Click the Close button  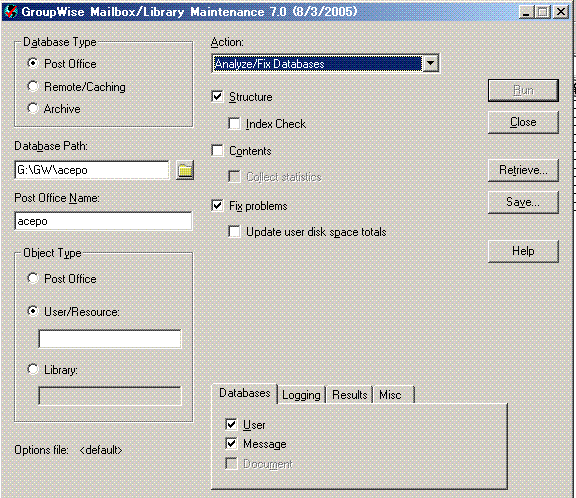(523, 122)
